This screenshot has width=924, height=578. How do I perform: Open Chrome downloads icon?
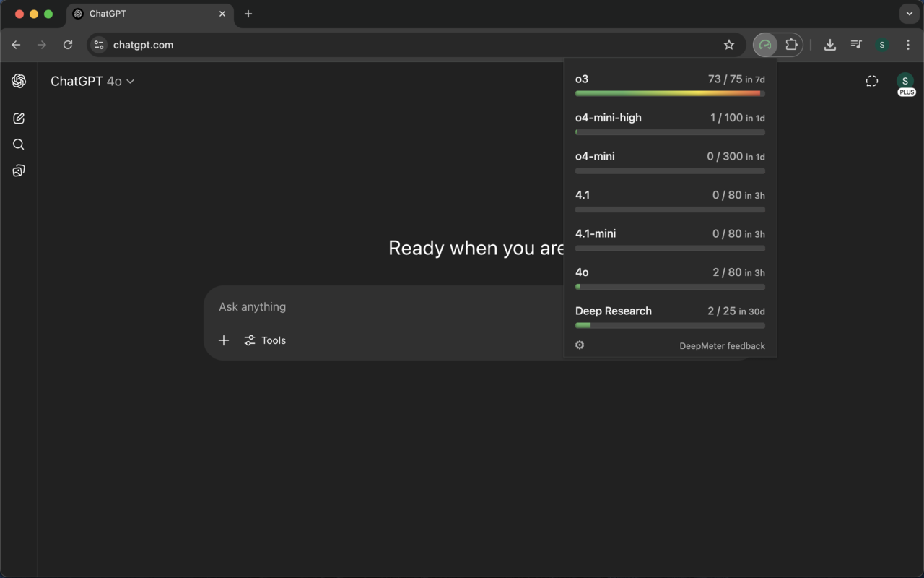point(830,45)
